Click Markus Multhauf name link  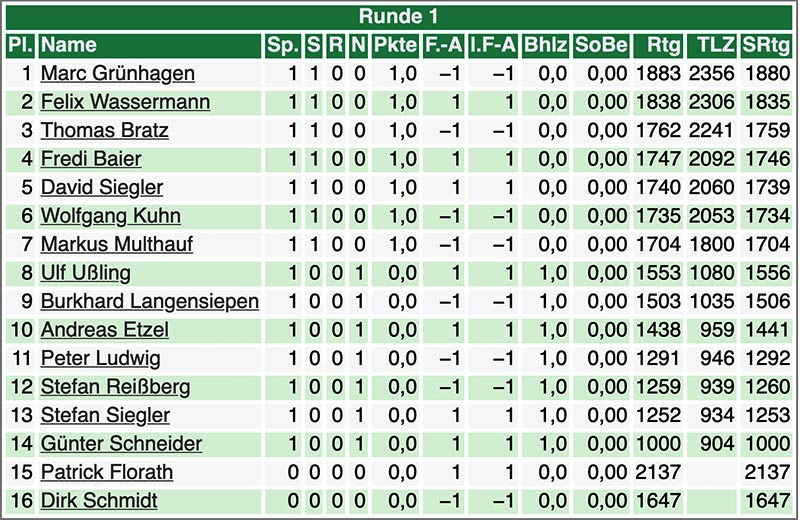(117, 244)
